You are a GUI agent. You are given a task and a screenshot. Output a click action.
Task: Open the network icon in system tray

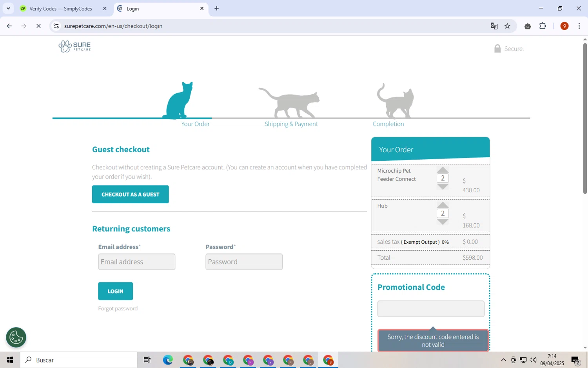(523, 360)
